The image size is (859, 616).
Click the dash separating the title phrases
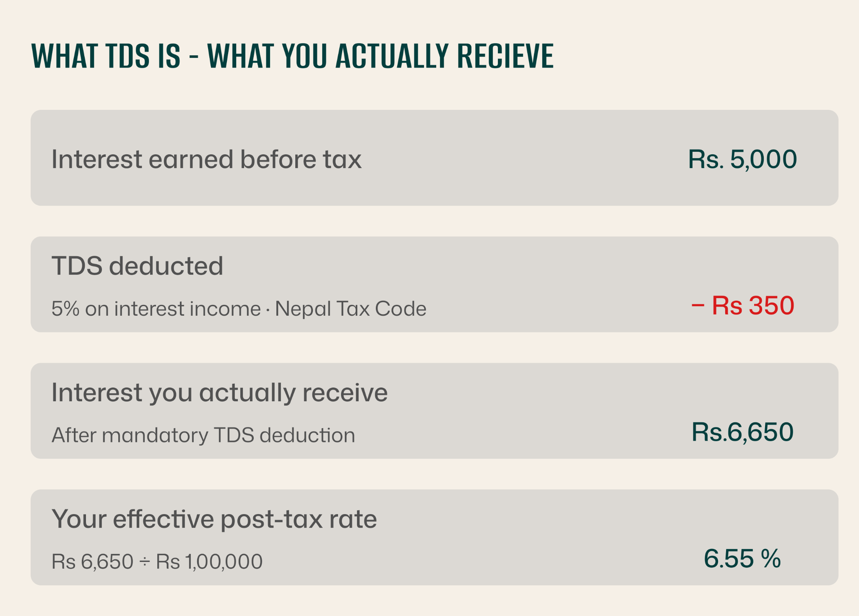point(194,57)
